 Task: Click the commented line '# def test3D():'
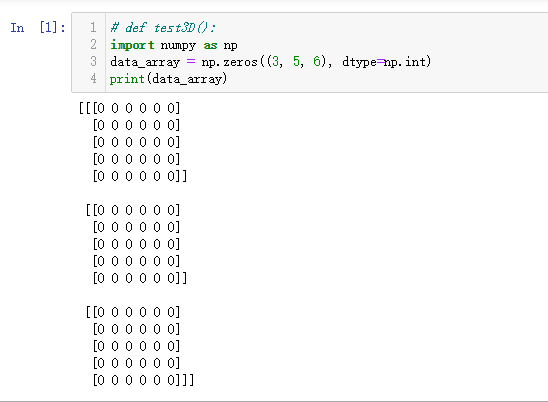click(x=163, y=28)
